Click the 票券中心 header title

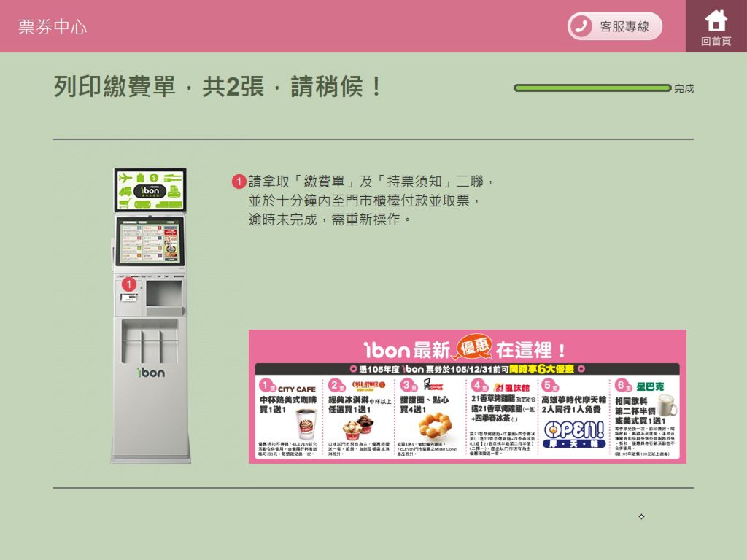[53, 27]
